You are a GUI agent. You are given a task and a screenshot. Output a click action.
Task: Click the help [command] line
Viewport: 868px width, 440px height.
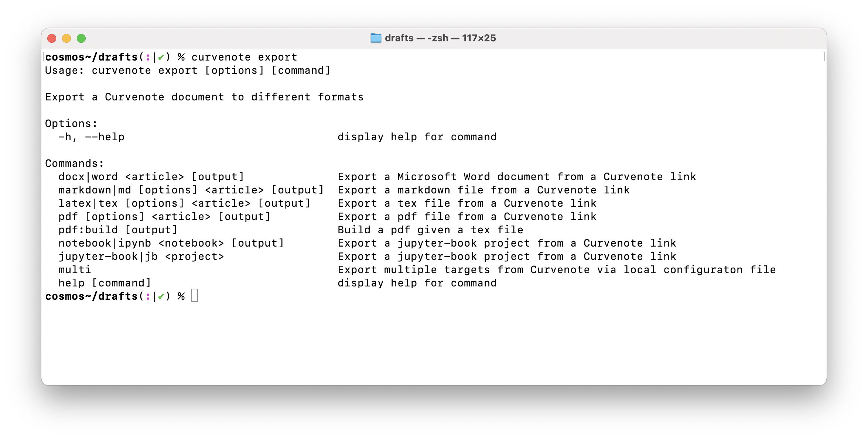(104, 283)
